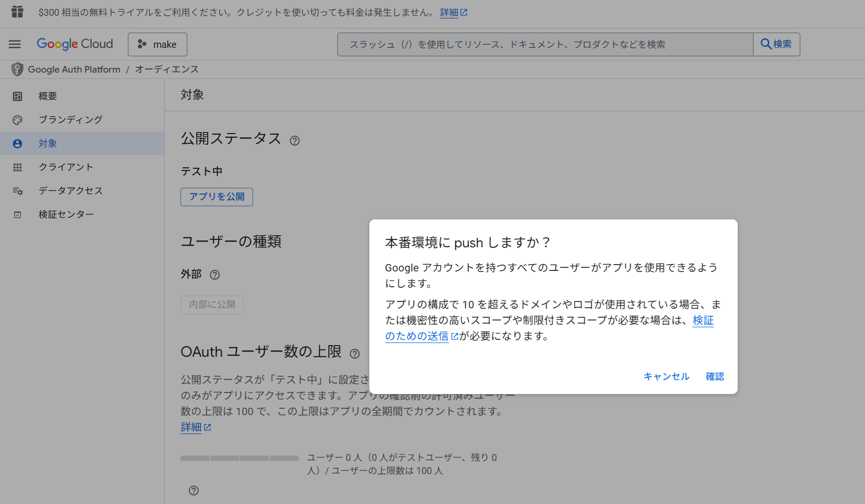
Task: Click キャンセル in the dialog
Action: [666, 376]
